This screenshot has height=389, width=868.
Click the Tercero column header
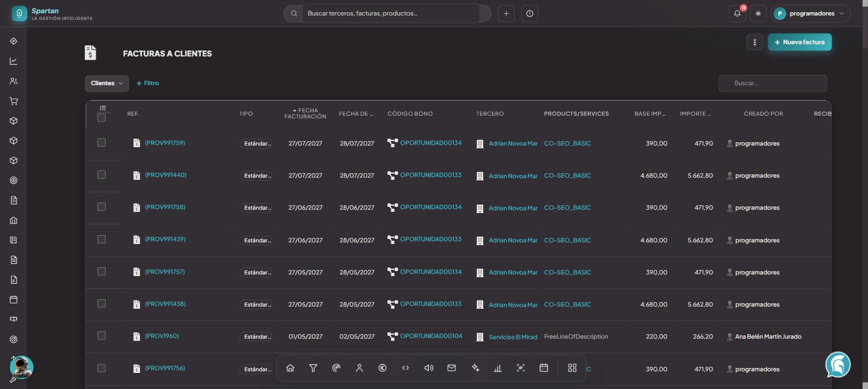pyautogui.click(x=490, y=114)
